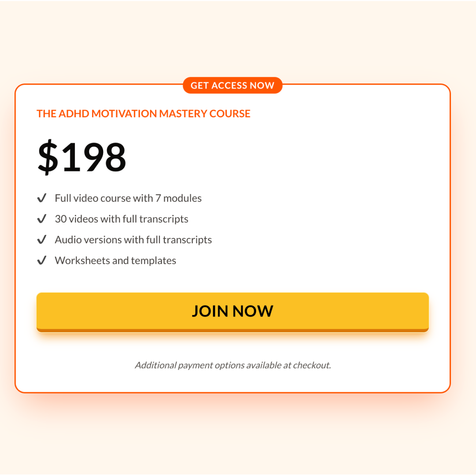Click the checkmark beside full video course
This screenshot has width=476, height=476.
(42, 198)
